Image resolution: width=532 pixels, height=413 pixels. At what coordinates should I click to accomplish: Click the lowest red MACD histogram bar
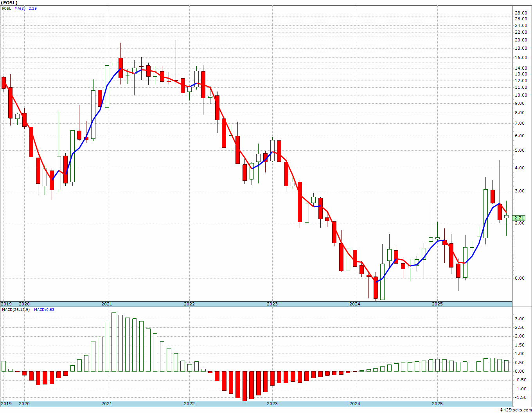[x=245, y=386]
